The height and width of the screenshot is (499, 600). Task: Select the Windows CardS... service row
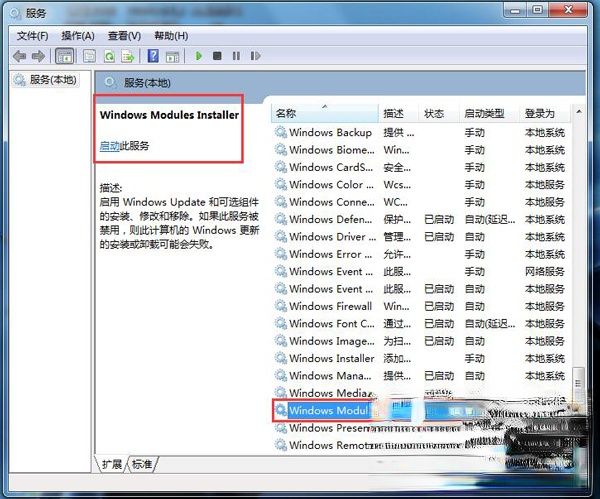pos(421,167)
